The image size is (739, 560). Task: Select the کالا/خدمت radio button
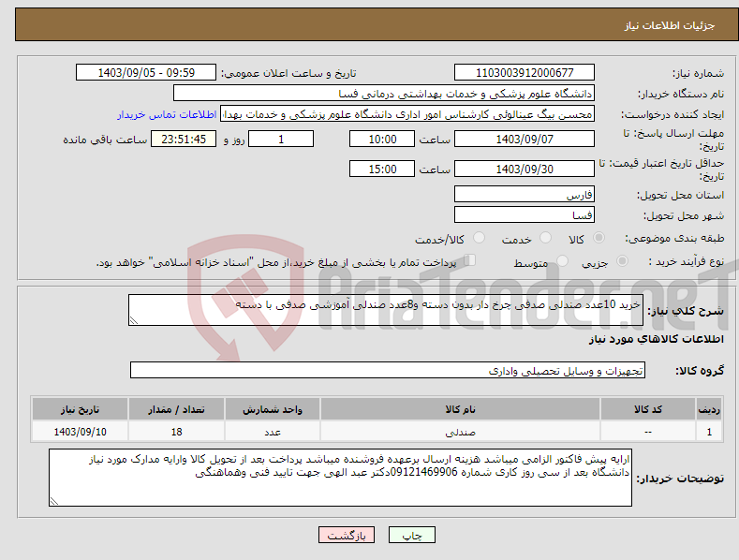[479, 238]
